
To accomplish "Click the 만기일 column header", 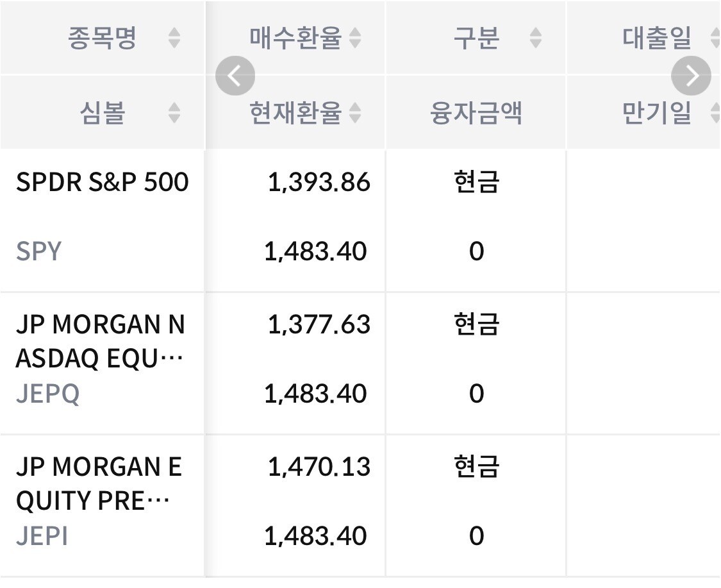I will (657, 113).
